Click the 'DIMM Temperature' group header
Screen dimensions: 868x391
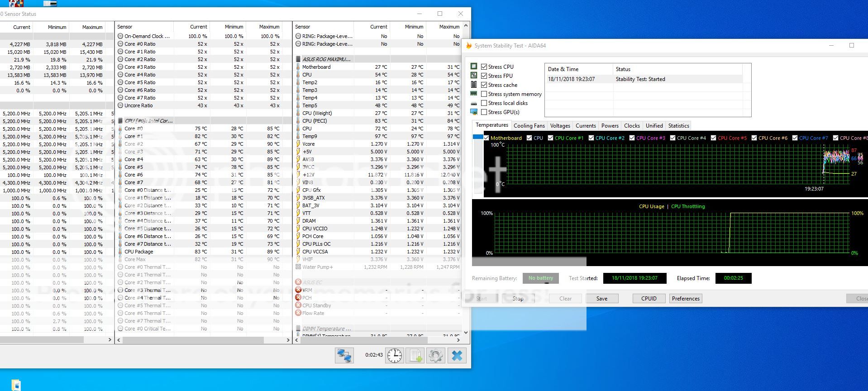click(377, 329)
